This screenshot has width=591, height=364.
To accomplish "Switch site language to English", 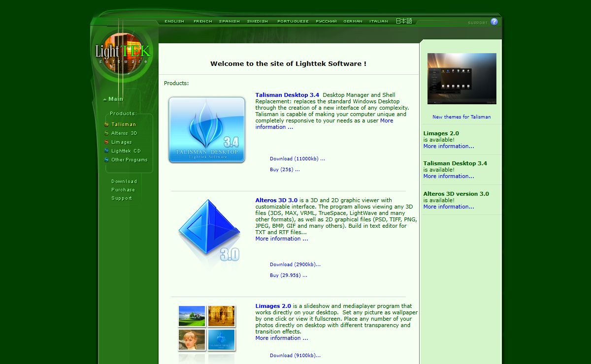I will (x=174, y=22).
